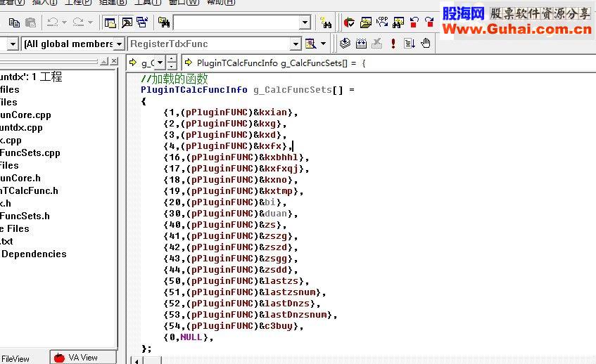Click the binoculars Search icon
Screen dimensions: 596x364
[326, 22]
